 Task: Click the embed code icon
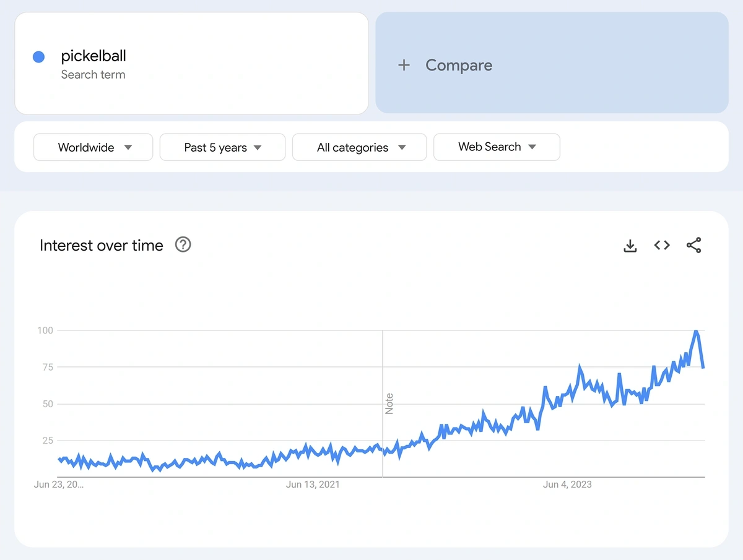point(662,246)
